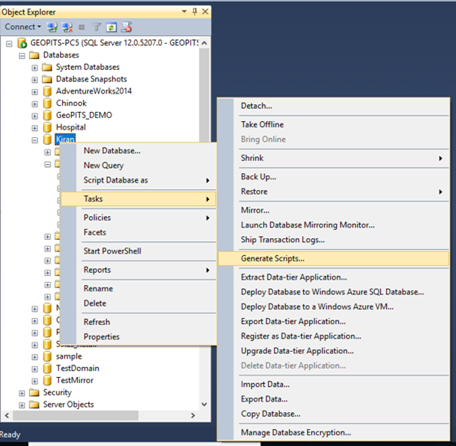Choose Copy Database... menu item
The width and height of the screenshot is (456, 446).
pos(334,414)
